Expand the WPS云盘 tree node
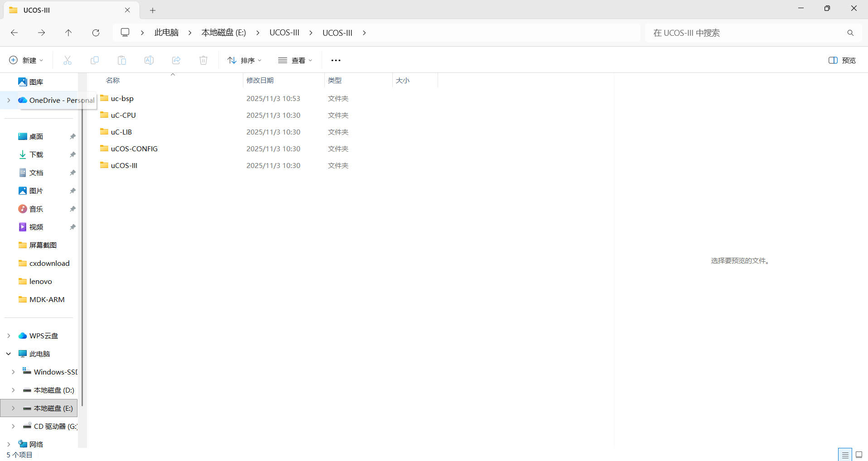 [9, 336]
